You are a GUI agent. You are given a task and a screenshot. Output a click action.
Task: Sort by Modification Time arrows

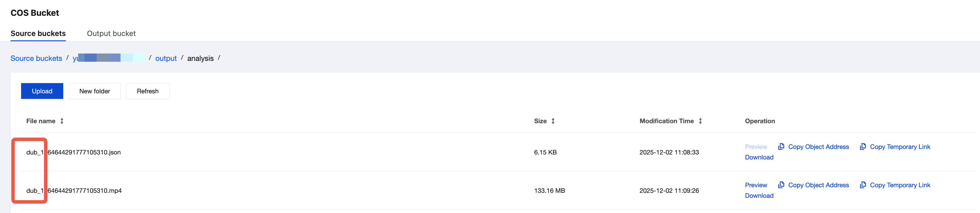[700, 121]
